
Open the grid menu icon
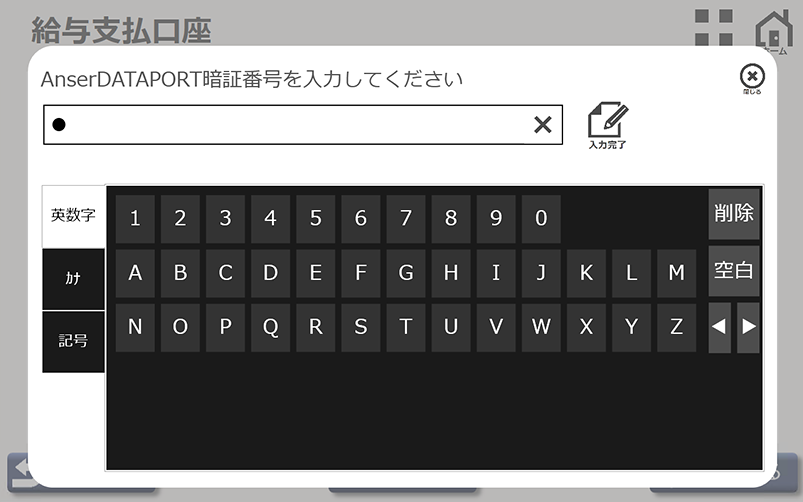[714, 28]
